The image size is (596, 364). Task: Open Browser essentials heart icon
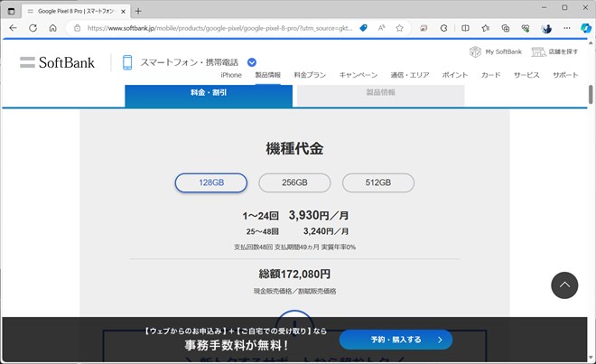coord(526,28)
